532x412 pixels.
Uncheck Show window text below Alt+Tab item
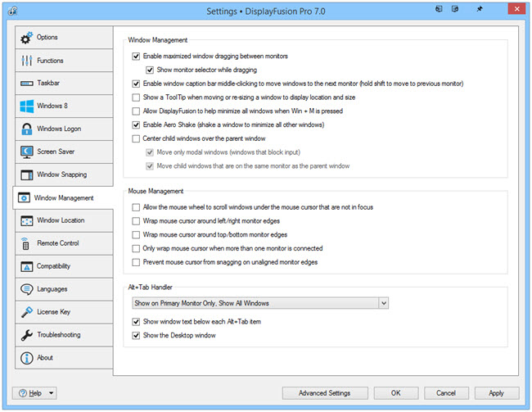coord(136,322)
